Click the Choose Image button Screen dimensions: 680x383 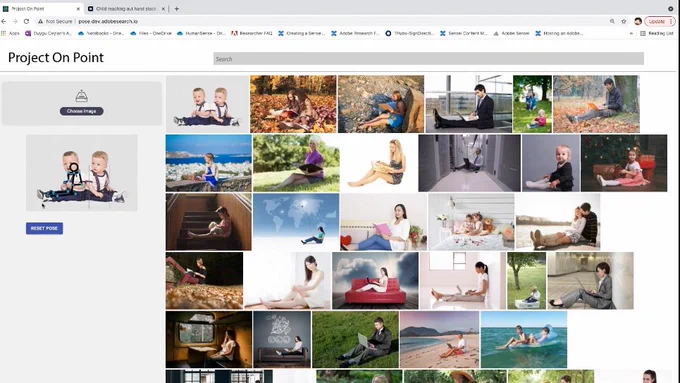(x=82, y=111)
